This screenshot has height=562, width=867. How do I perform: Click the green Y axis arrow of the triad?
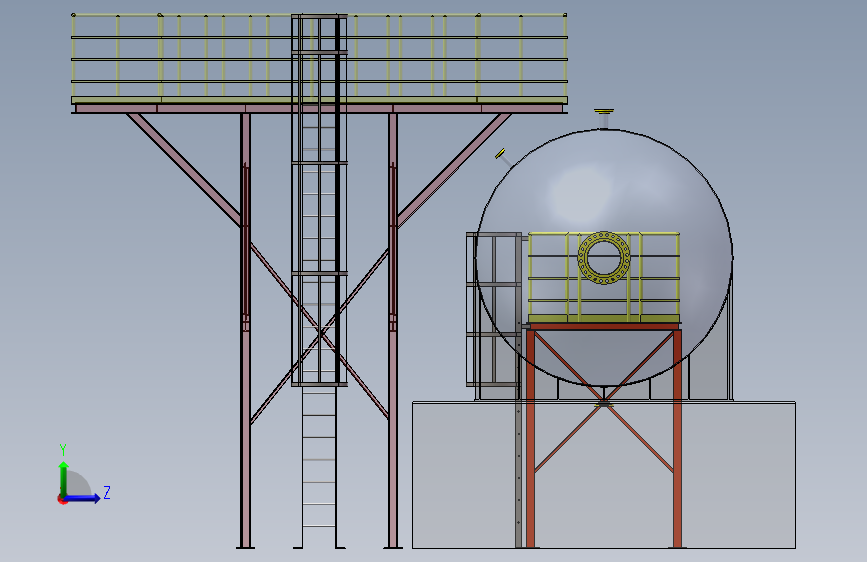[x=64, y=479]
